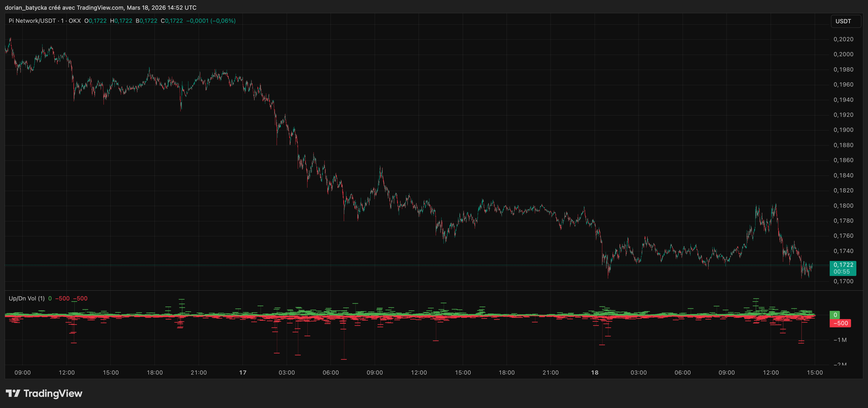
Task: Click the 18 date marker on time axis
Action: [x=595, y=373]
